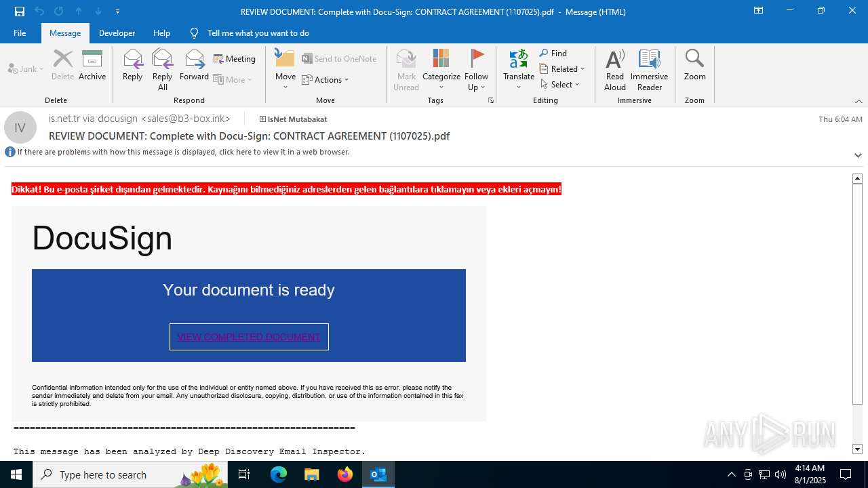Image resolution: width=868 pixels, height=488 pixels.
Task: Expand the message header chevron
Action: (858, 155)
